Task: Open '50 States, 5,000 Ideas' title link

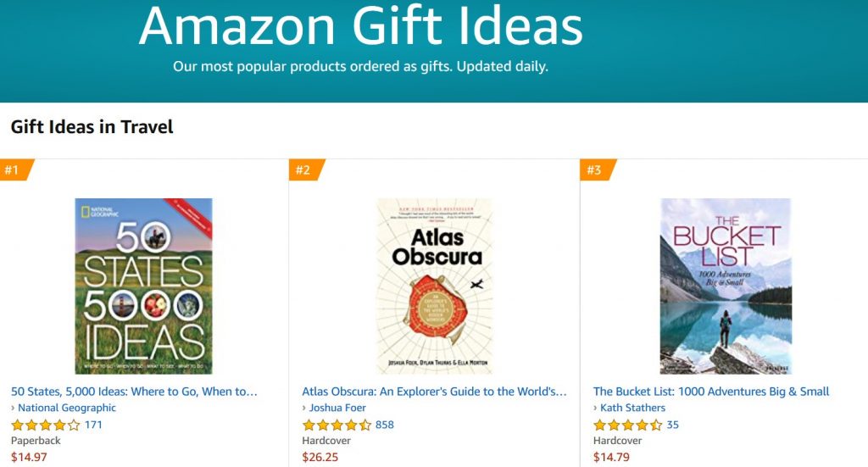Action: 134,392
